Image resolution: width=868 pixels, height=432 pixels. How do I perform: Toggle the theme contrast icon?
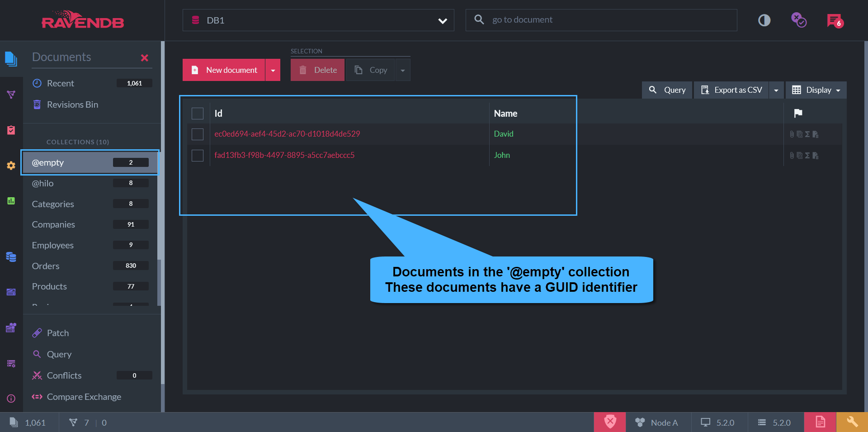pos(764,20)
